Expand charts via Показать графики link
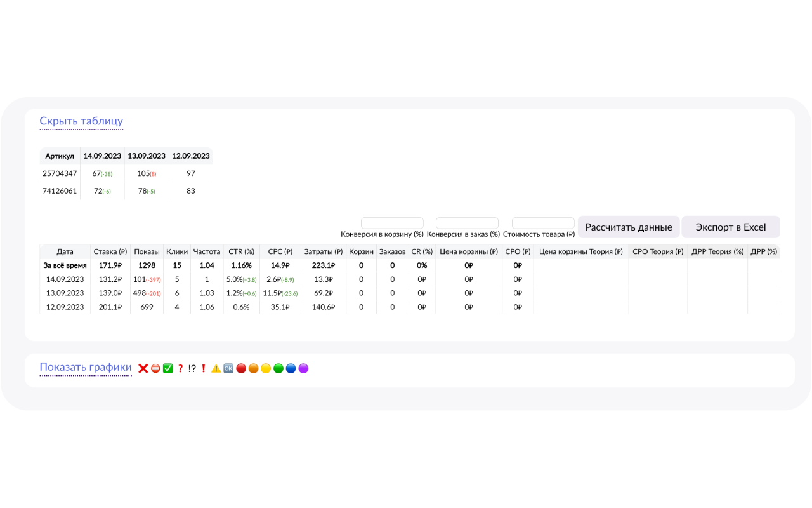This screenshot has height=508, width=812. (x=86, y=368)
